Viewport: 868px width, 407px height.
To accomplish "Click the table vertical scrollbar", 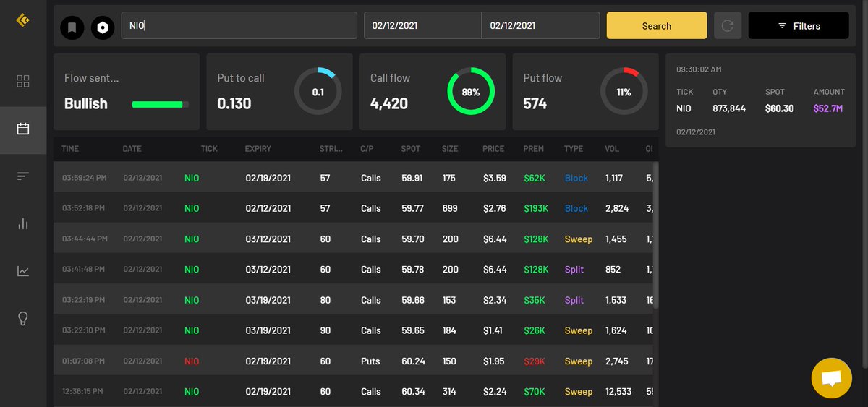I will point(655,235).
